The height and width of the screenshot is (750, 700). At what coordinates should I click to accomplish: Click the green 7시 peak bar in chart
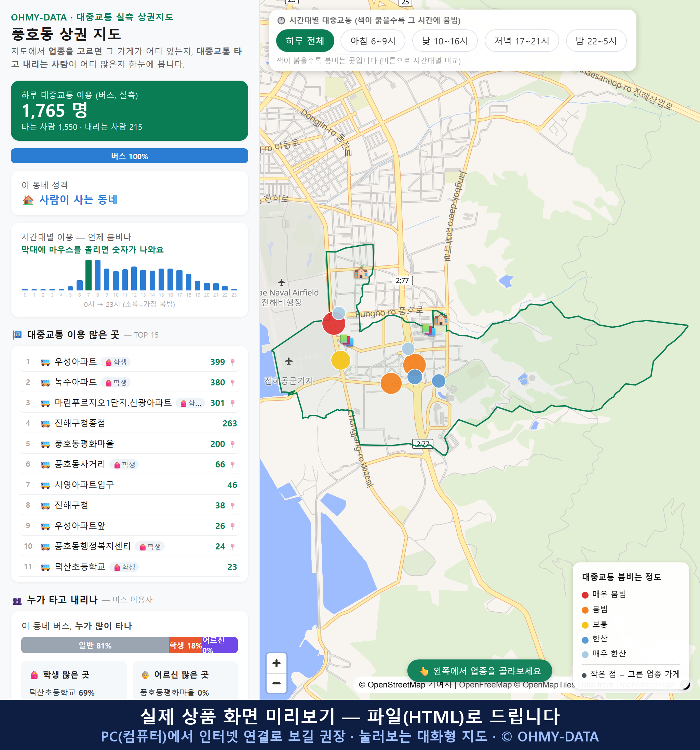point(89,275)
